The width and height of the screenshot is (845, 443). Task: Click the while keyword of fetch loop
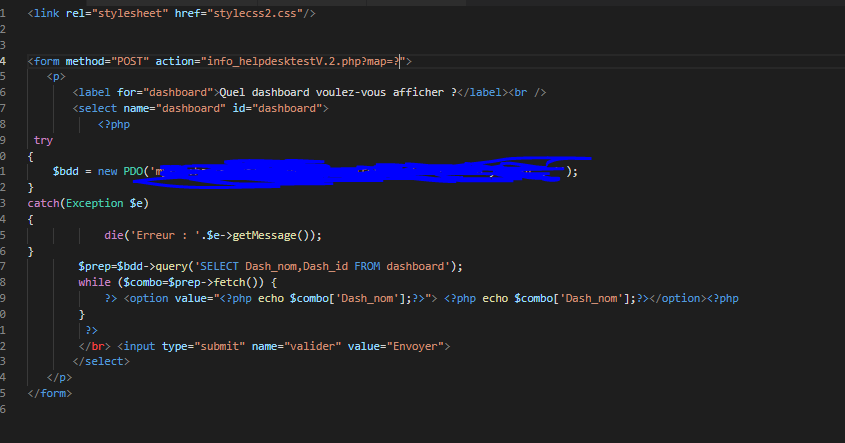tap(95, 282)
